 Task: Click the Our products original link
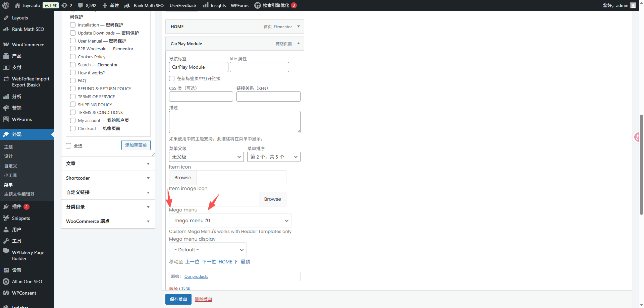(x=196, y=276)
